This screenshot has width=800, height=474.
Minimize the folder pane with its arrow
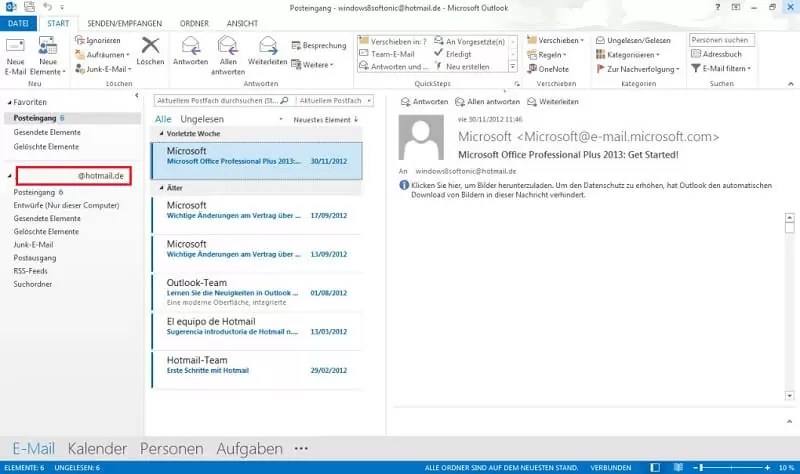(136, 95)
